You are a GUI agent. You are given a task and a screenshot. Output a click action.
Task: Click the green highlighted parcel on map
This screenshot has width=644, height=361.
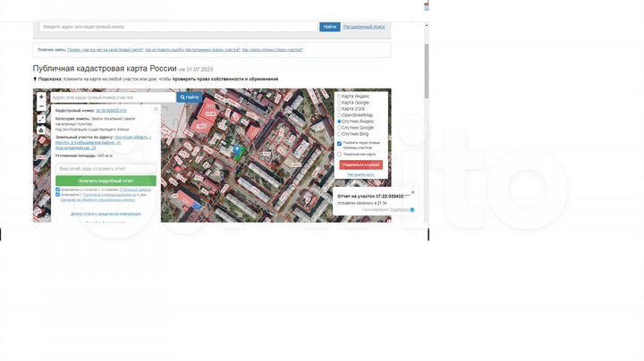click(238, 151)
